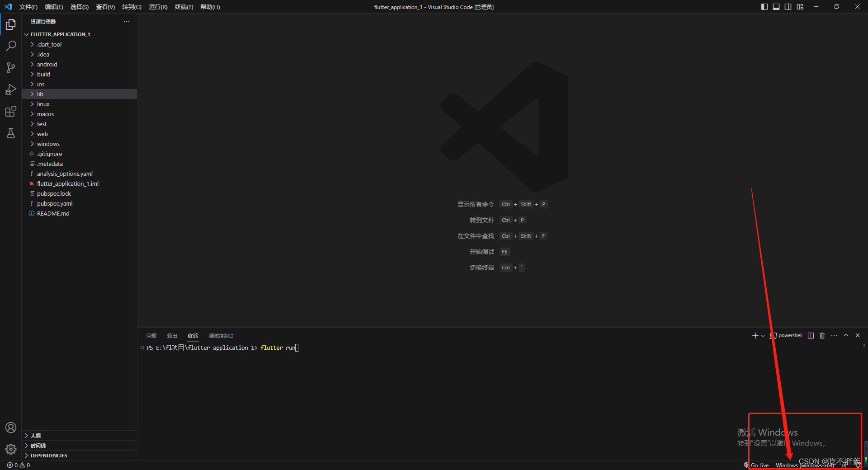Open the Run and Debug view
The height and width of the screenshot is (470, 868).
(x=11, y=89)
